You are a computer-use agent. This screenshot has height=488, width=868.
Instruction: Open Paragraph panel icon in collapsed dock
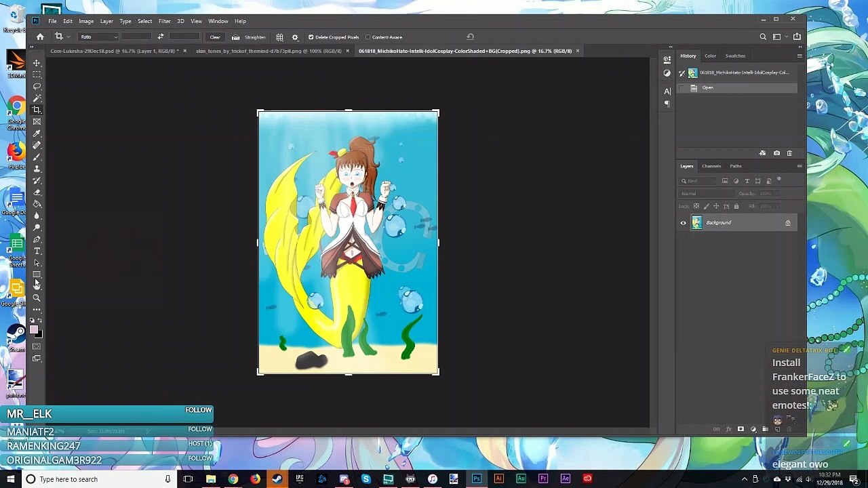(x=667, y=104)
